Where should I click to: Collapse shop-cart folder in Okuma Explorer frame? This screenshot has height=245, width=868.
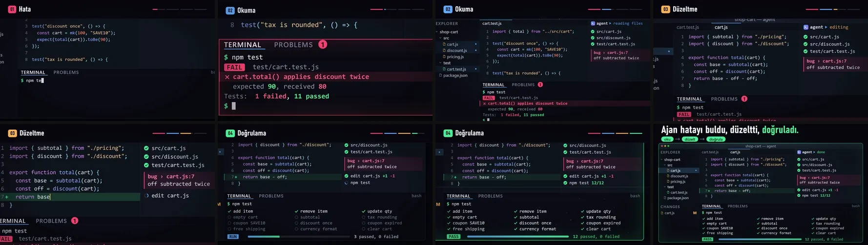(437, 32)
